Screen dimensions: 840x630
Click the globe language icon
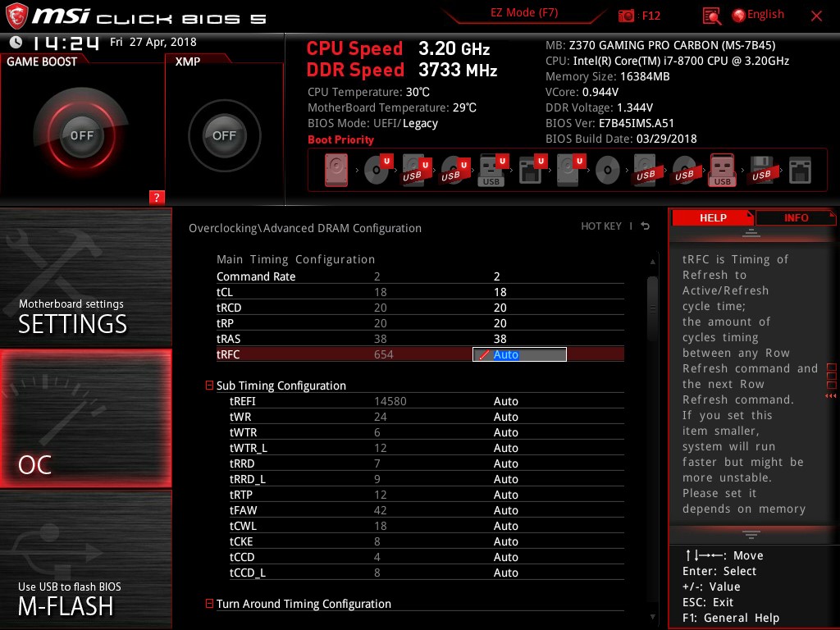point(738,16)
